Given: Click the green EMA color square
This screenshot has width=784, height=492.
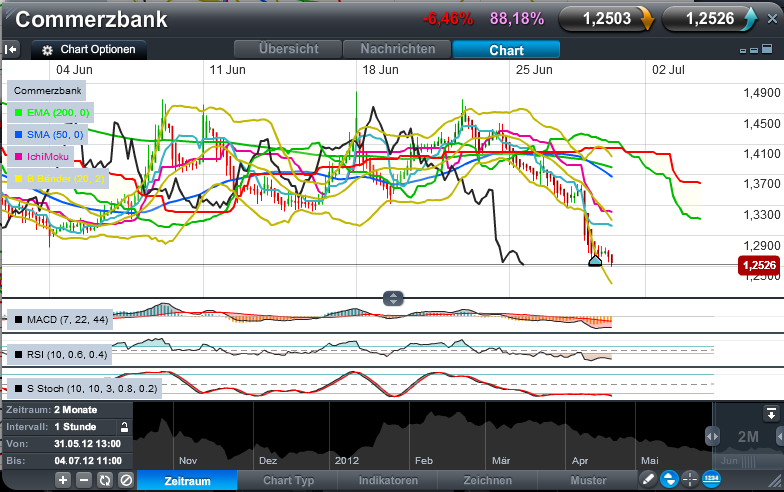Looking at the screenshot, I should coord(18,113).
